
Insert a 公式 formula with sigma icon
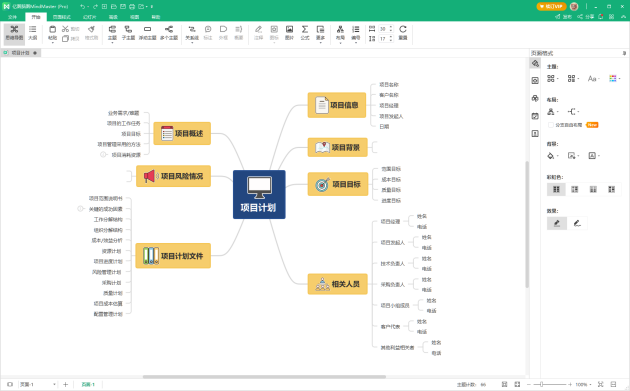(x=305, y=33)
